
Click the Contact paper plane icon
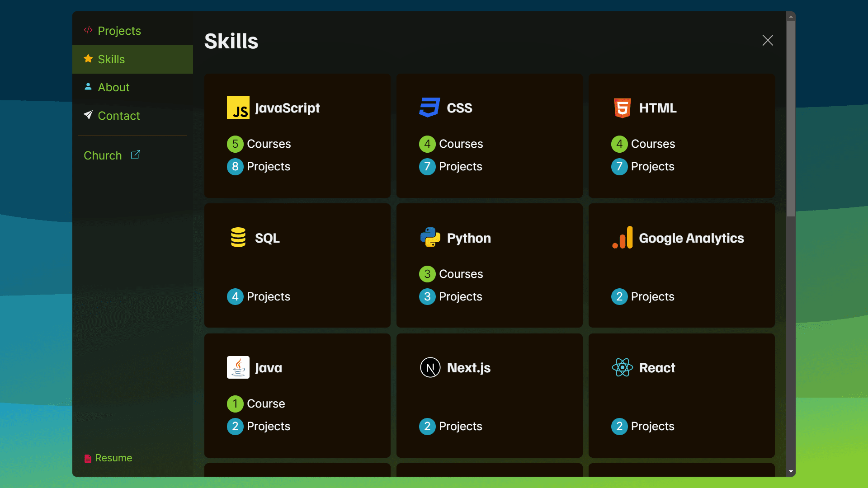point(88,115)
